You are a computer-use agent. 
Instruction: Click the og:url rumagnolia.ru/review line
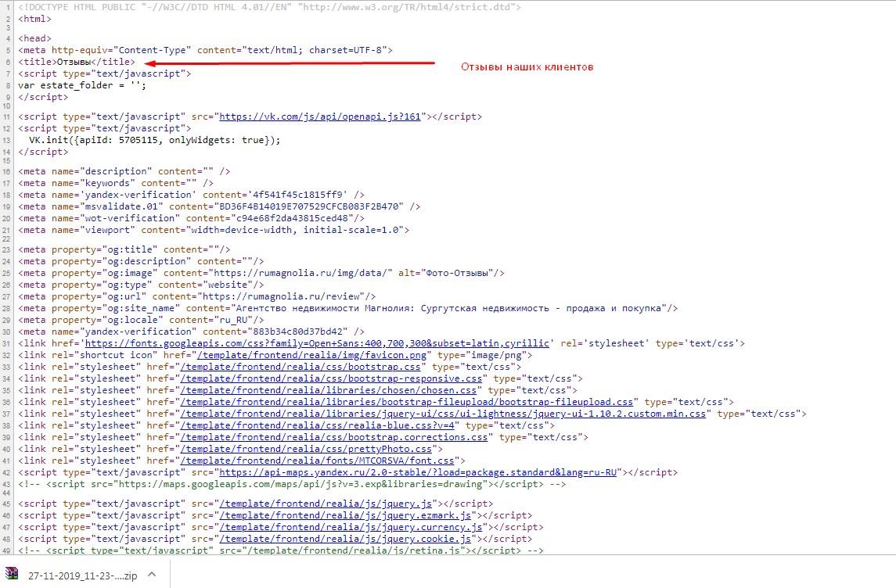click(197, 296)
